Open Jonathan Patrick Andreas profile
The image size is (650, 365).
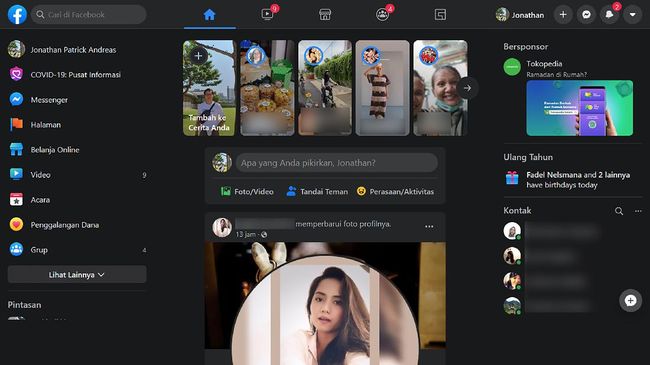coord(77,50)
